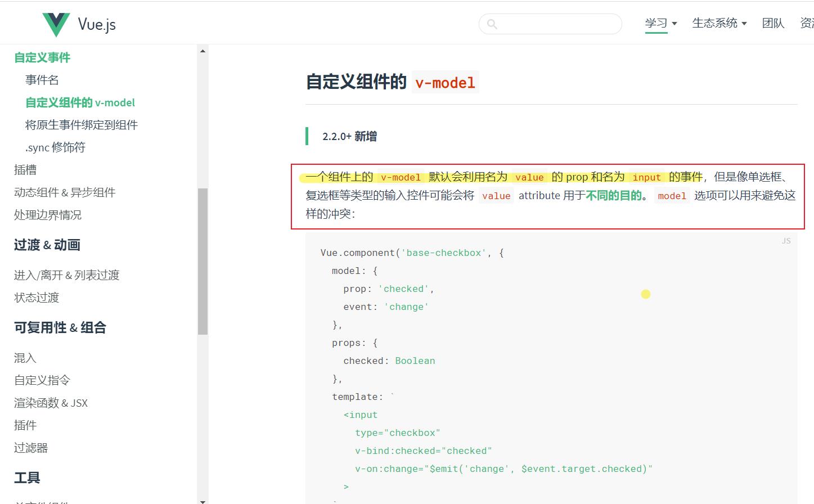This screenshot has width=814, height=504.
Task: Open 插槽 in the sidebar
Action: [25, 170]
